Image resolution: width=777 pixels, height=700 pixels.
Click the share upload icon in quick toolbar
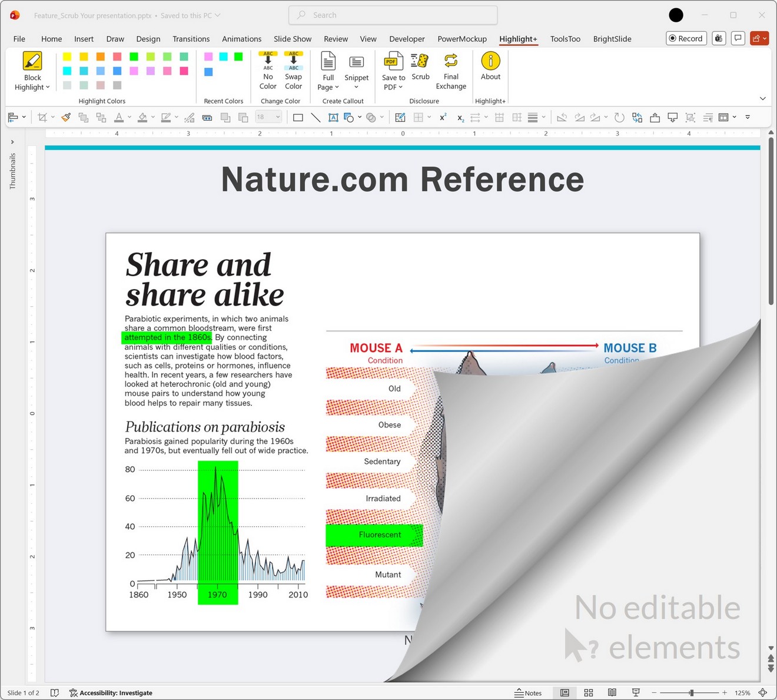click(x=655, y=118)
